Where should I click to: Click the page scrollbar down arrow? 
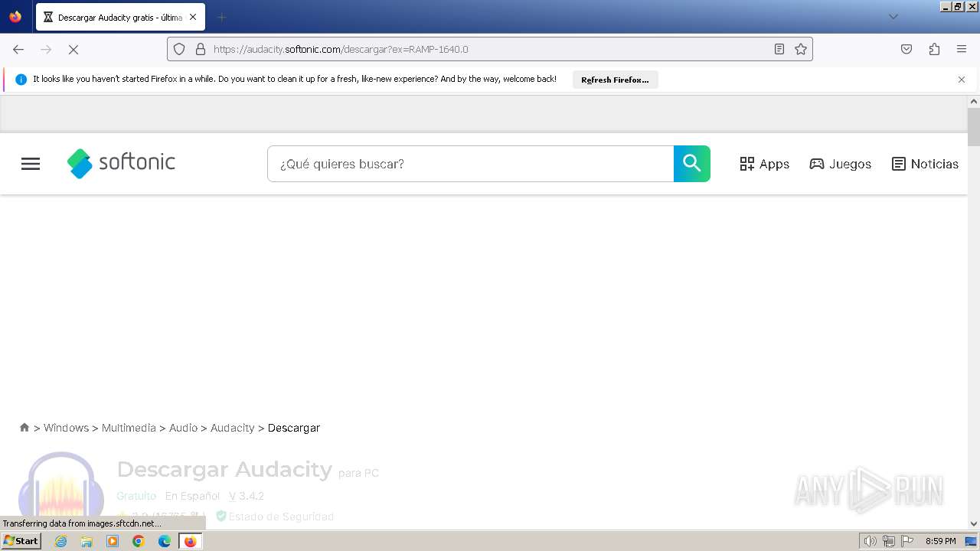pyautogui.click(x=974, y=524)
